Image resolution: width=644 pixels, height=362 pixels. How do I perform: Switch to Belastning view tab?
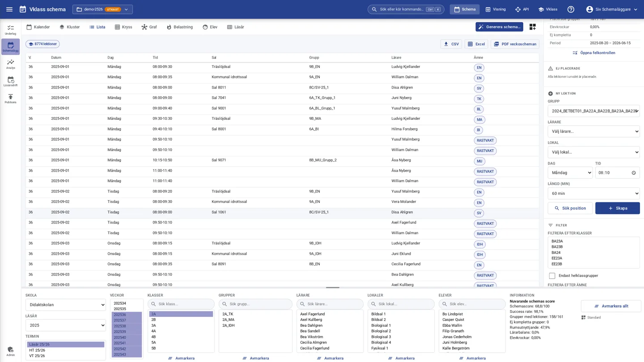179,27
